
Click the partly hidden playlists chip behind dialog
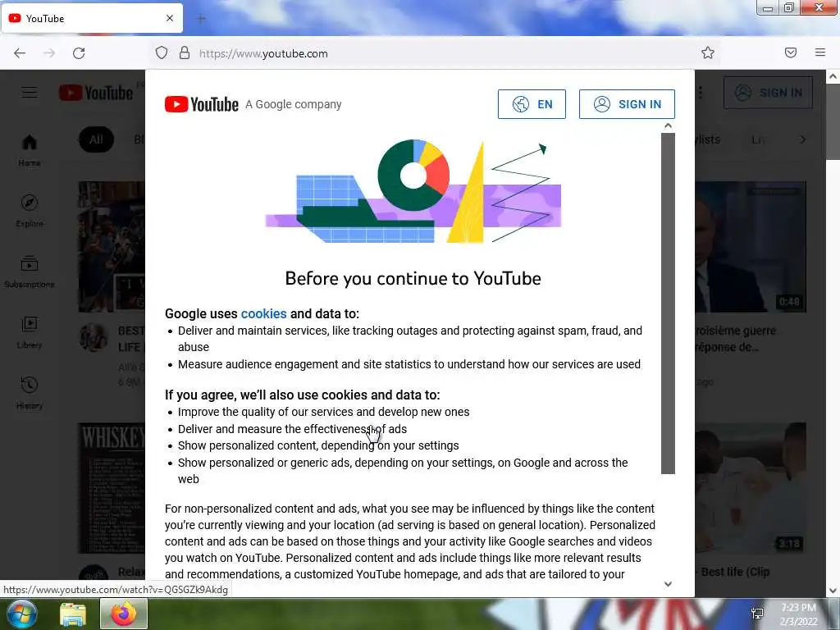(x=708, y=139)
